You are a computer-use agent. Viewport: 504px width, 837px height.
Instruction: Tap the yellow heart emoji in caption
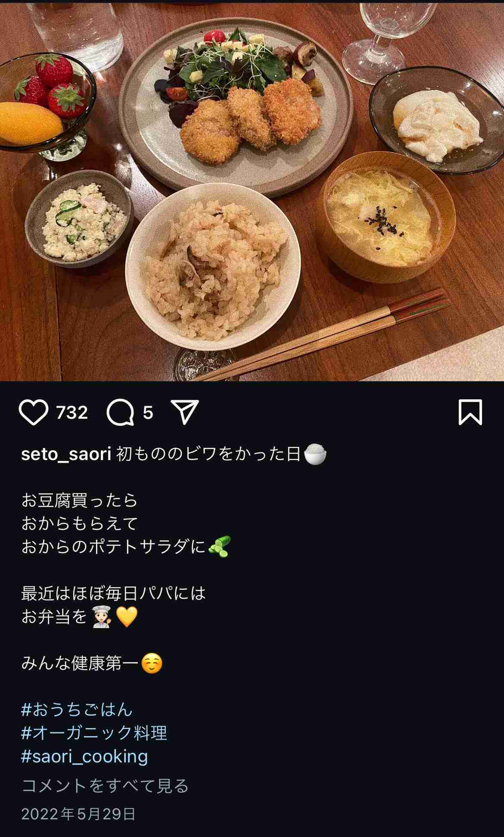pos(127,616)
